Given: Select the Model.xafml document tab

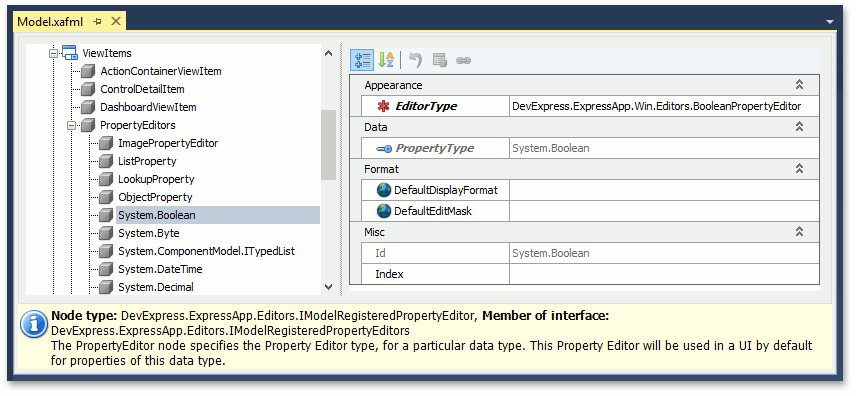Looking at the screenshot, I should click(50, 22).
